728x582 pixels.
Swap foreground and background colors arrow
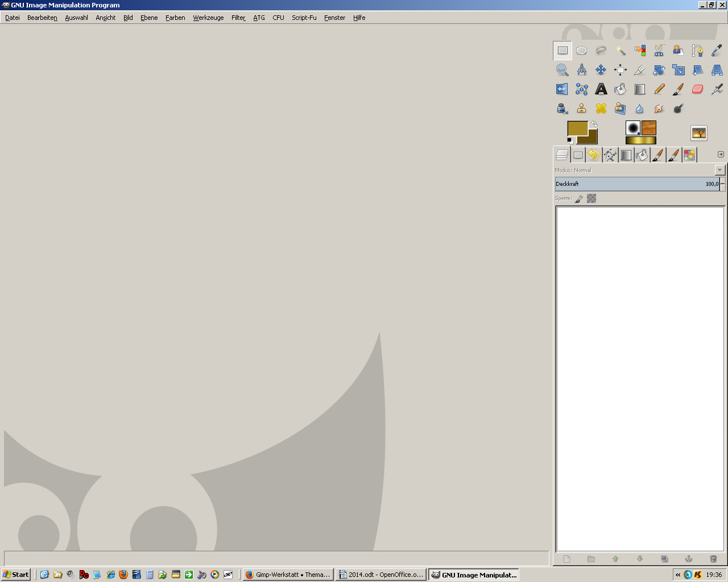point(594,123)
